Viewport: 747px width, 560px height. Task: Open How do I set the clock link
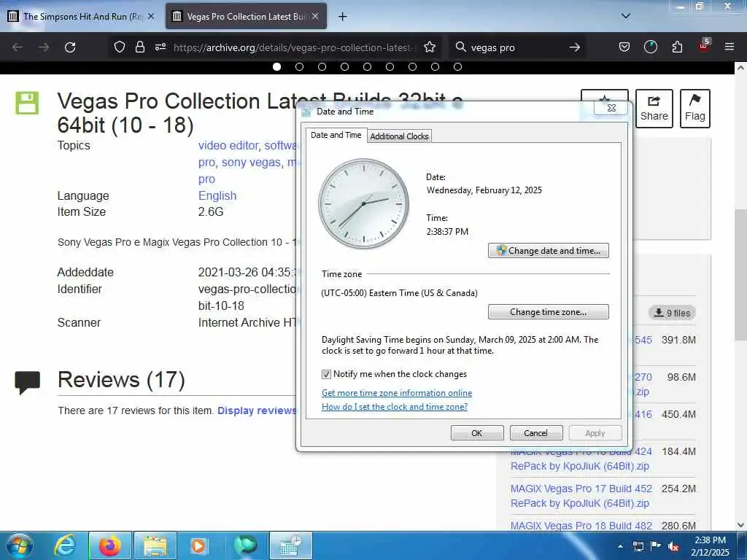click(x=395, y=407)
